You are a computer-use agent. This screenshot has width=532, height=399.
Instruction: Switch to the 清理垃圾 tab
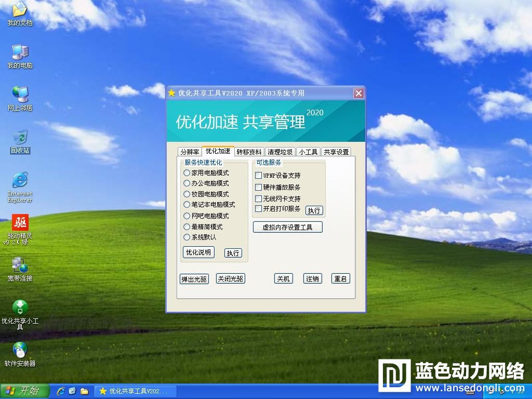280,152
